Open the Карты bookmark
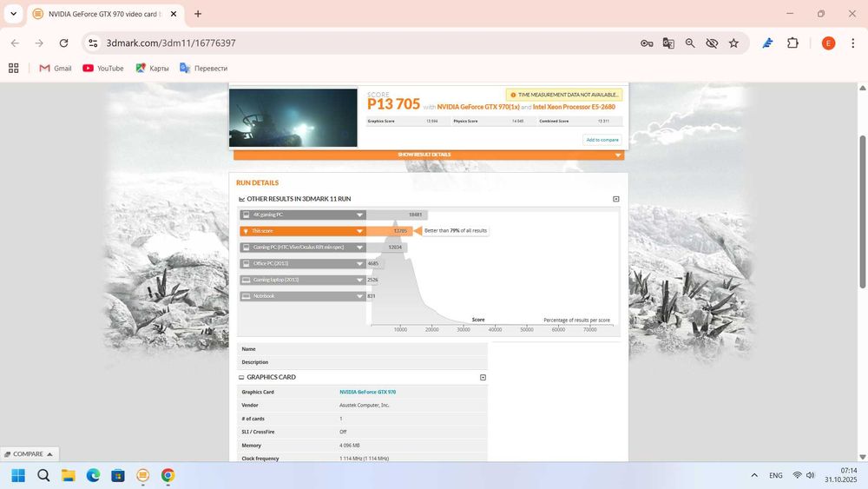This screenshot has width=868, height=489. [x=152, y=68]
